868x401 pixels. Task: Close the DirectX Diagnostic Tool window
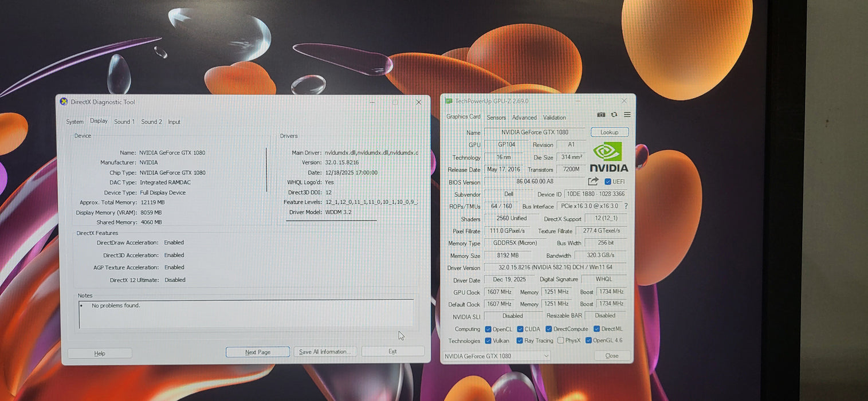coord(418,103)
